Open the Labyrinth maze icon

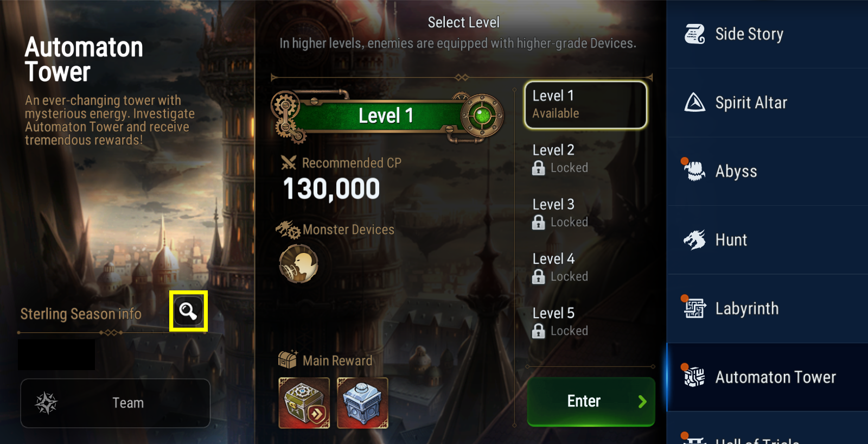tap(694, 308)
